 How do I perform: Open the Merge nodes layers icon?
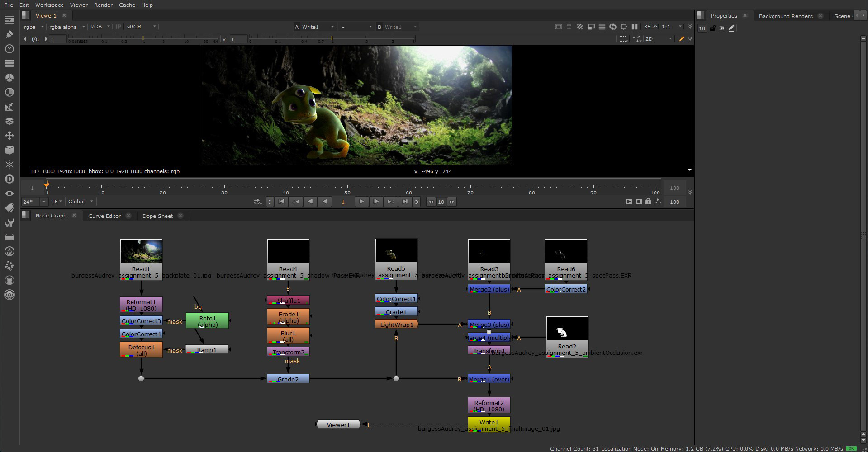click(x=9, y=121)
